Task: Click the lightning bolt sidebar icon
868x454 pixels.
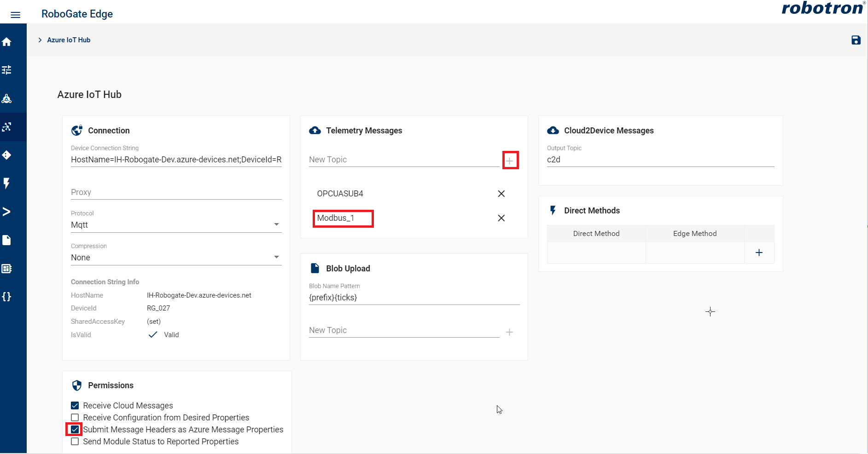Action: tap(7, 183)
